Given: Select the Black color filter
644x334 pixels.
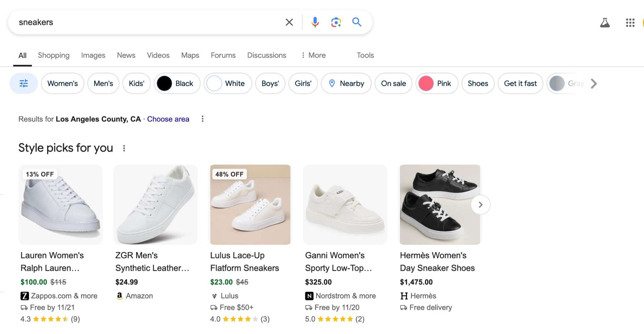Looking at the screenshot, I should click(177, 83).
